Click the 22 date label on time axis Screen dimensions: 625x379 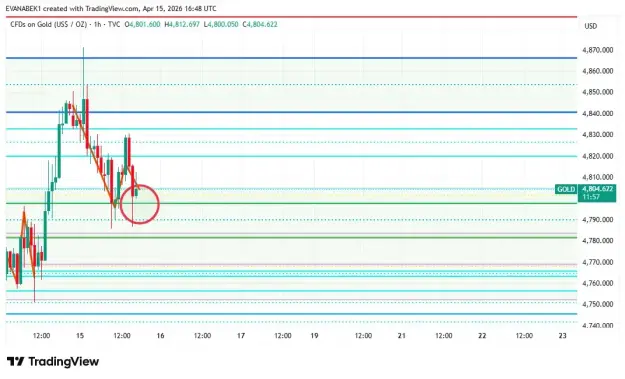[482, 336]
